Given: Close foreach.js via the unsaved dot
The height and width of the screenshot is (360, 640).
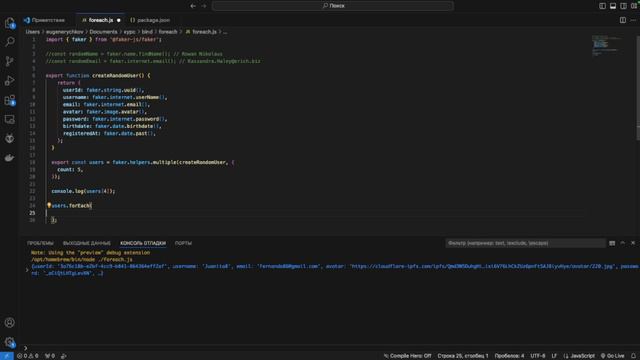Looking at the screenshot, I should coord(119,20).
